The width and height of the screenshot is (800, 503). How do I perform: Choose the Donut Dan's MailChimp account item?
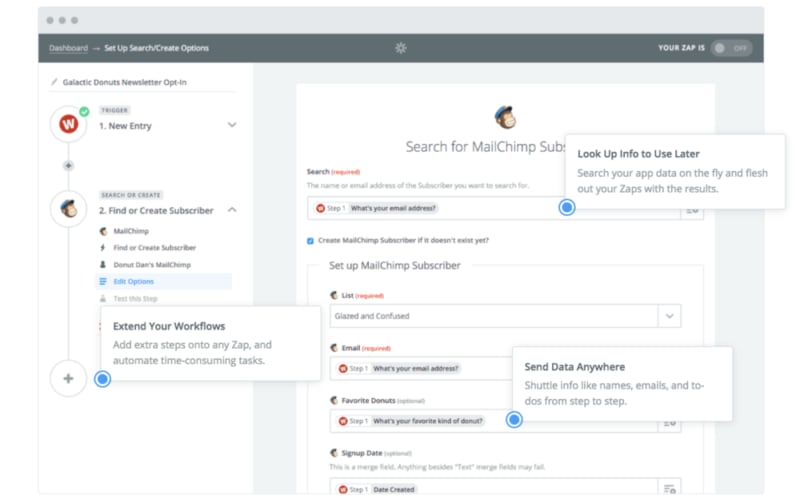tap(152, 265)
